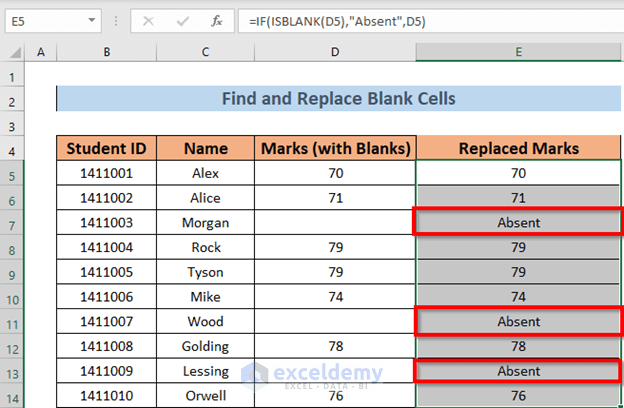Click the Enter checkmark formula button

tap(183, 21)
